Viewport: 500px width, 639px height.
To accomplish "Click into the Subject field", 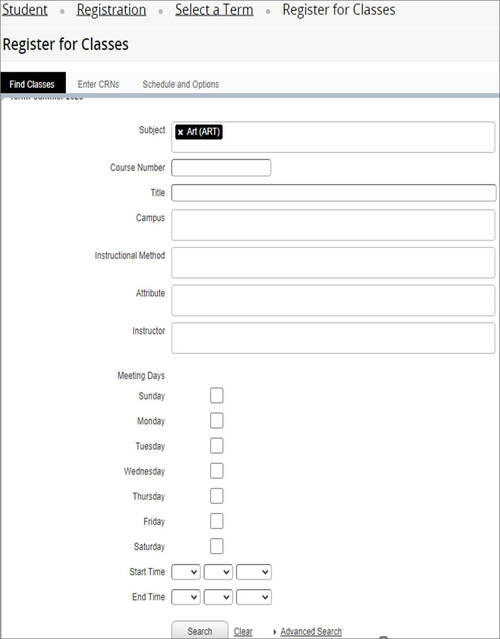I will [x=333, y=137].
